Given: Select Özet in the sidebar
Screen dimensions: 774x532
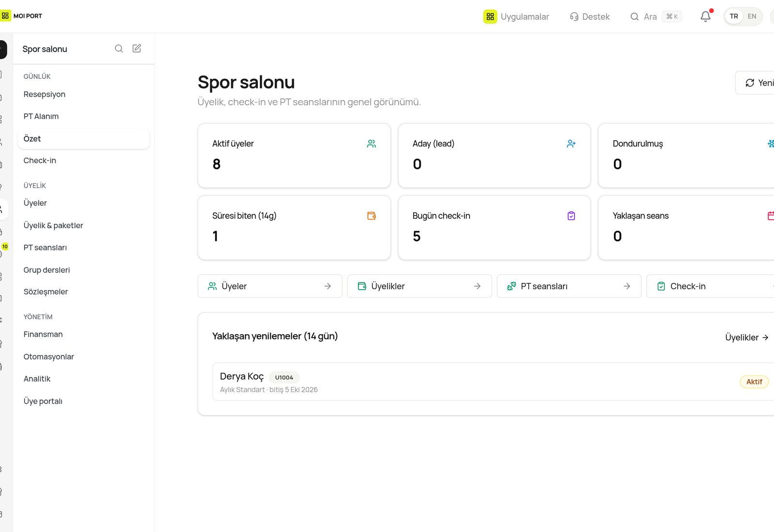Looking at the screenshot, I should coord(83,139).
